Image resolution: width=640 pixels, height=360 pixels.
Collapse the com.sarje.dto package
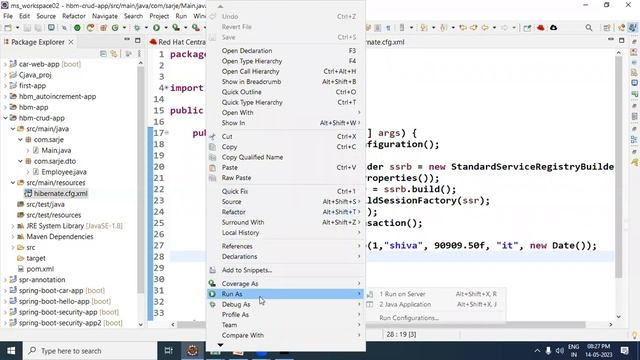click(20, 161)
